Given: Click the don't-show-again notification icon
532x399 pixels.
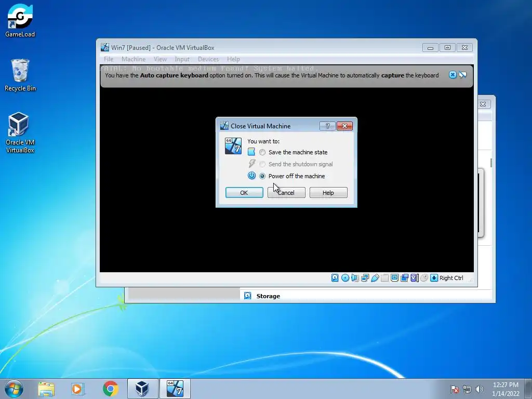Looking at the screenshot, I should (x=463, y=75).
